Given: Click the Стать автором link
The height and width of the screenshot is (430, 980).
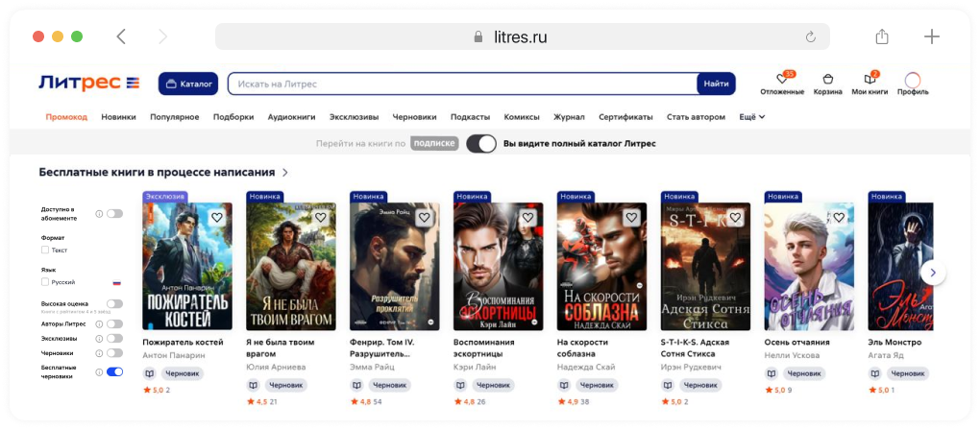Looking at the screenshot, I should click(x=696, y=117).
